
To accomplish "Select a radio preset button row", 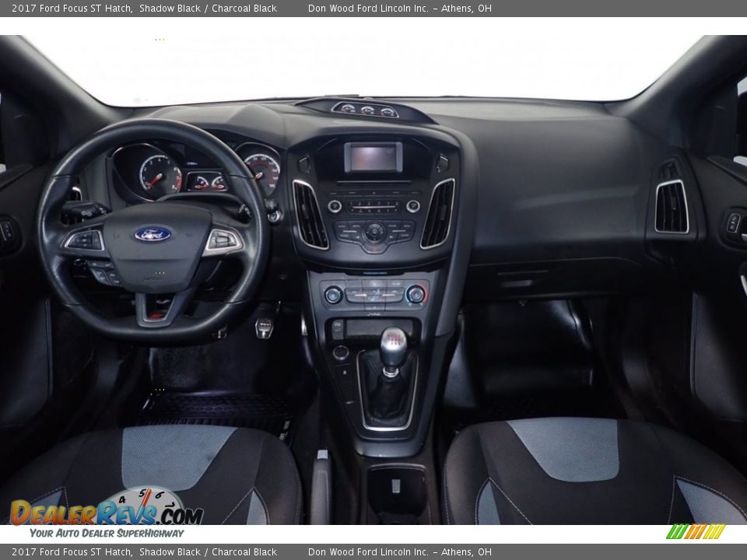I will 373,205.
